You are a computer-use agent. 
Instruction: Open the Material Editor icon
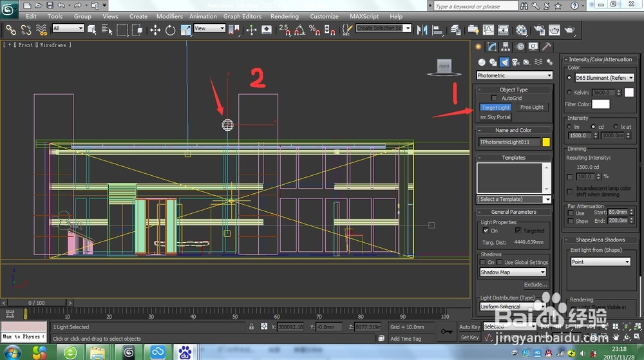point(522,30)
